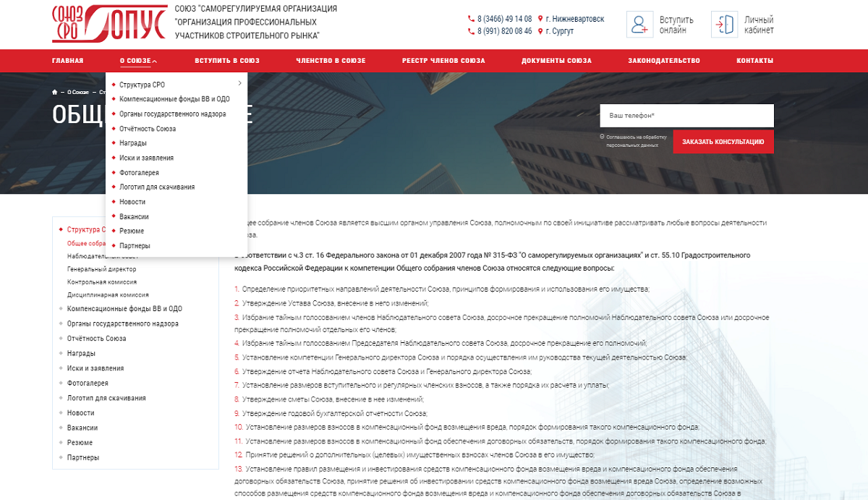Viewport: 868px width, 500px height.
Task: Click the ЗАКАЗАТЬ КОНСУЛЬТАЦИЮ button
Action: tap(723, 142)
